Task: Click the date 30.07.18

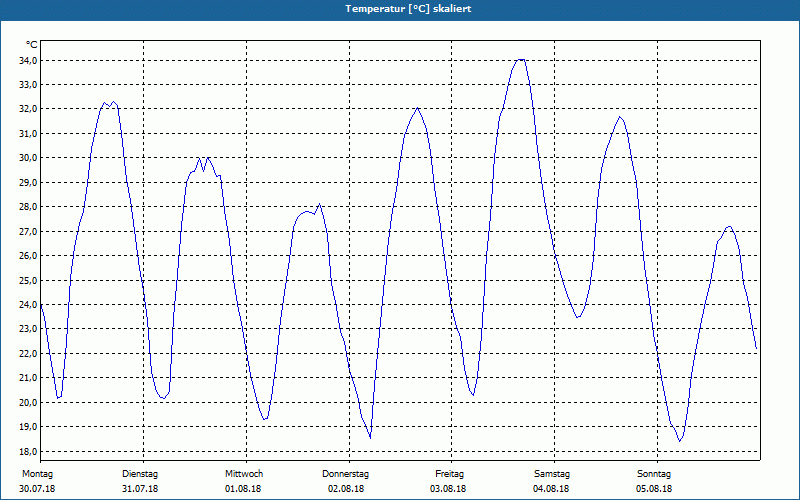Action: pyautogui.click(x=37, y=489)
